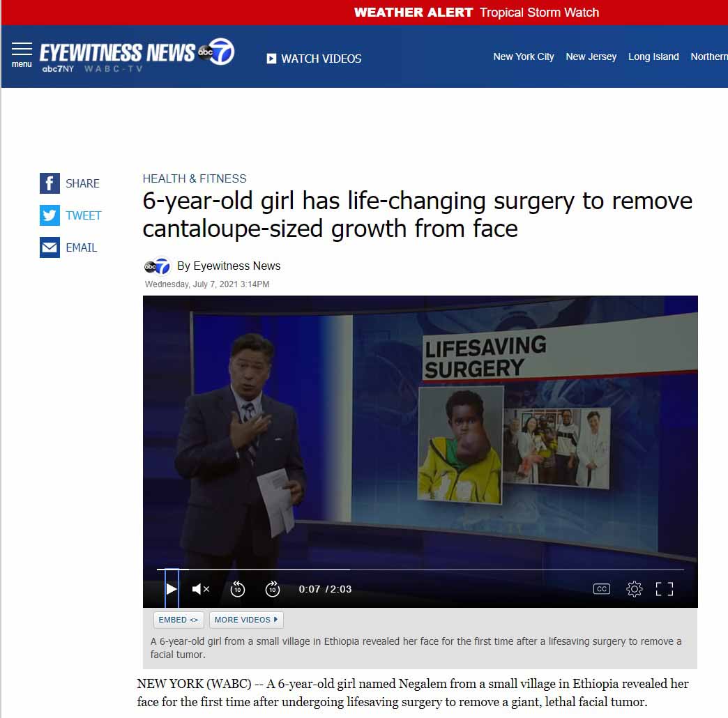728x718 pixels.
Task: Select New York City nav tab
Action: (x=523, y=56)
